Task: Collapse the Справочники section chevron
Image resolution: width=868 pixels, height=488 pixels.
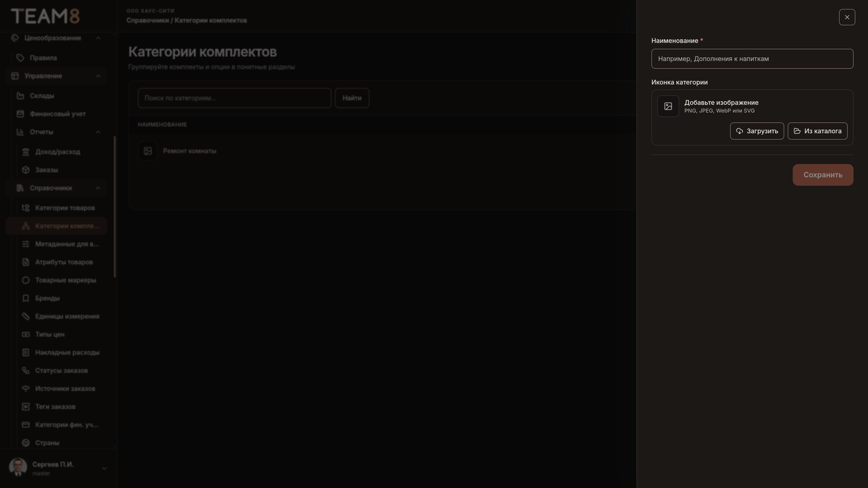Action: [98, 188]
